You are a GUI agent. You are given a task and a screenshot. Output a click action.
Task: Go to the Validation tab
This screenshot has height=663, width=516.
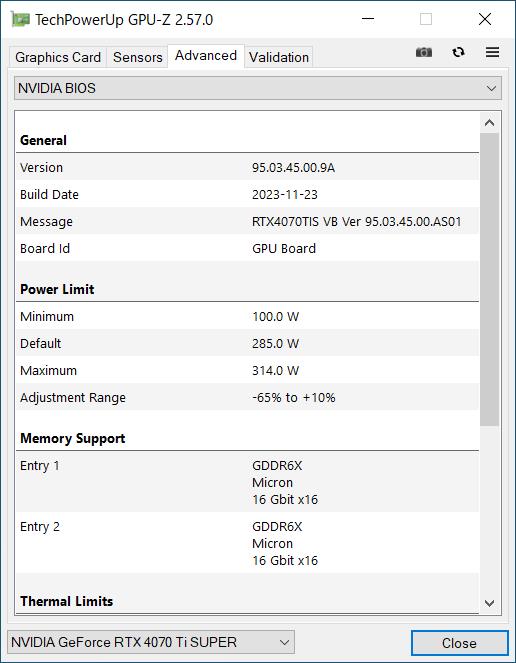(279, 57)
